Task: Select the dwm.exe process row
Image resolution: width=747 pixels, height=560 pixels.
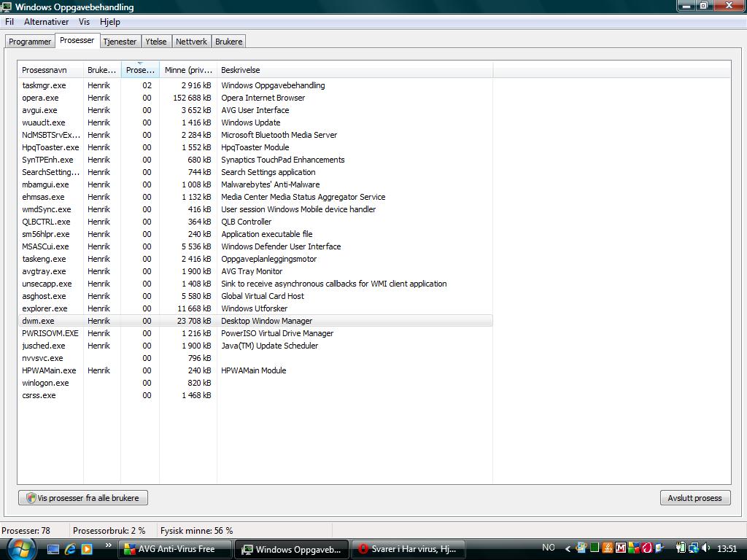Action: coord(255,321)
